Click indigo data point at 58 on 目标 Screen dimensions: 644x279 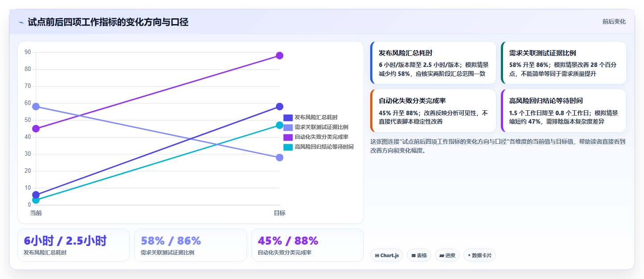click(x=280, y=107)
